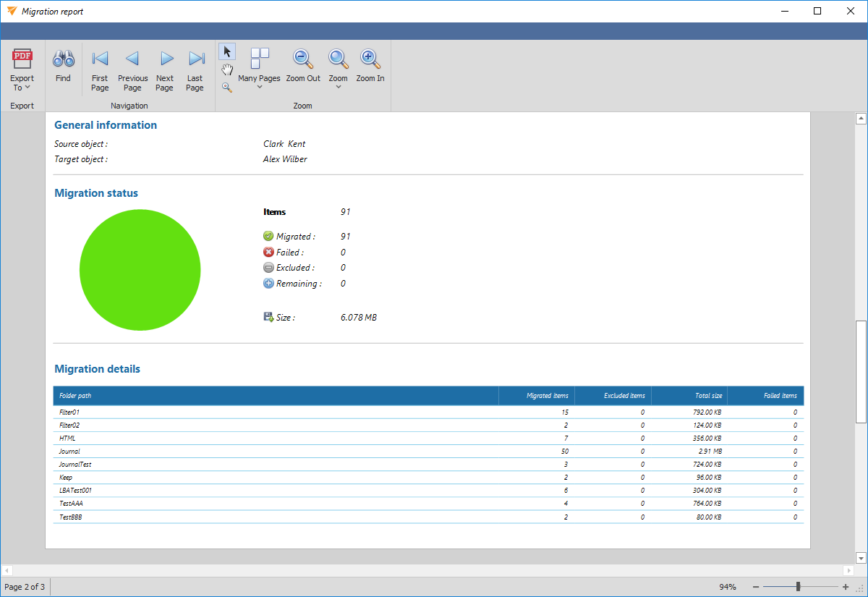Click the Folder path column header
The height and width of the screenshot is (597, 868).
[76, 396]
